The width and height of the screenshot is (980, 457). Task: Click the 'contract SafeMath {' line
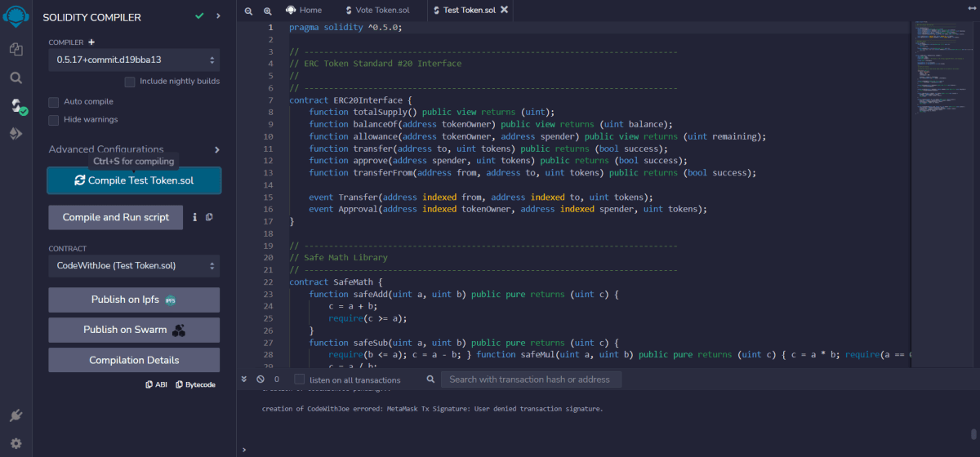[x=336, y=282]
